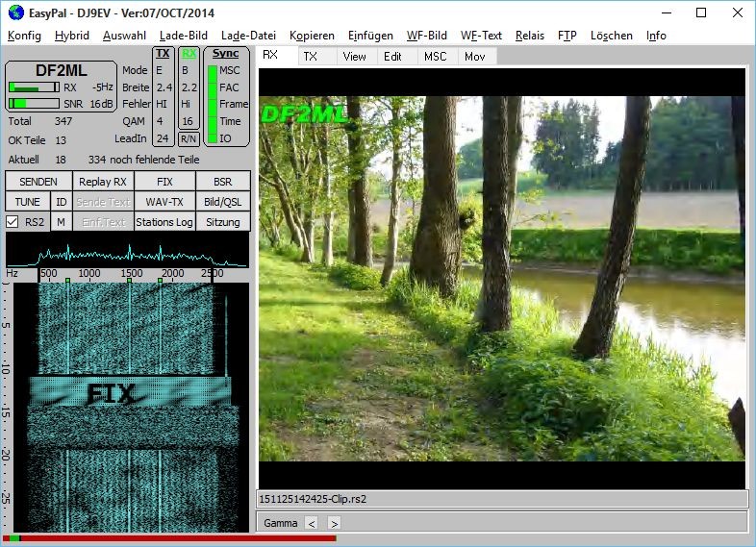Click the "334 noch fehlende Teile" text
The width and height of the screenshot is (756, 547).
(143, 160)
